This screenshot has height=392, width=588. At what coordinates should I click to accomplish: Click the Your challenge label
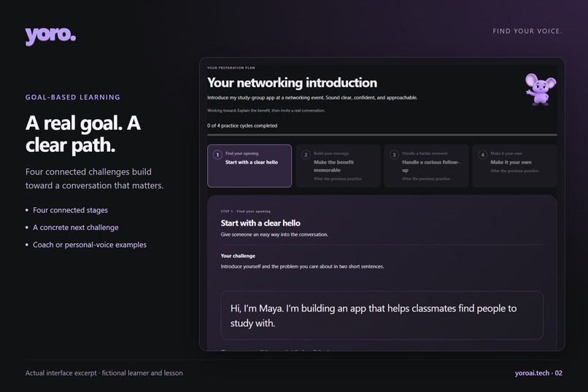238,255
